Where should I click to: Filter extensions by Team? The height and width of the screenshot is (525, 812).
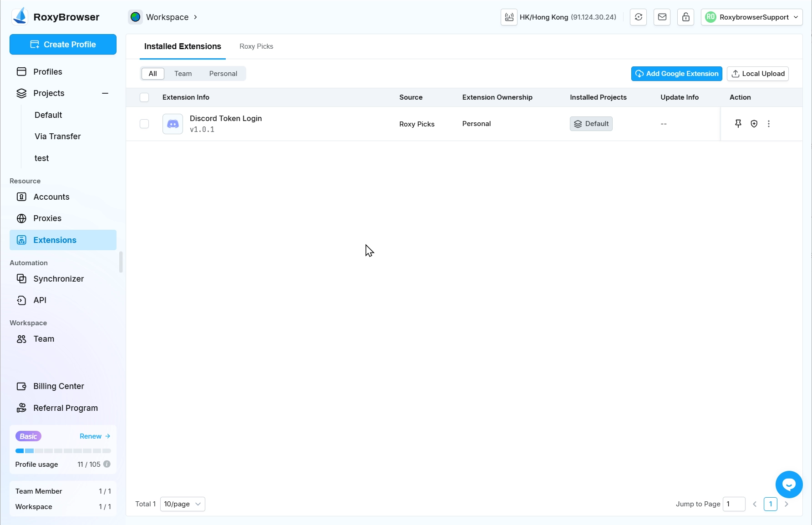tap(183, 74)
